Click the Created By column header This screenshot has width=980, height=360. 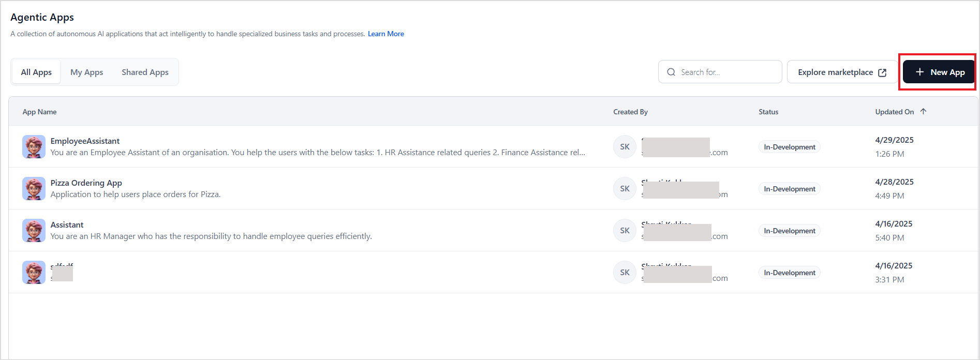pyautogui.click(x=630, y=112)
